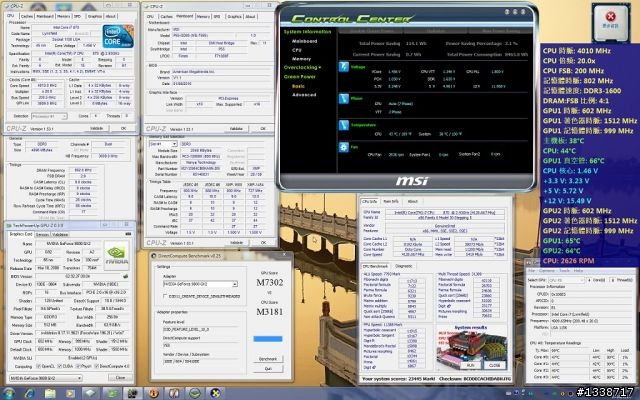The width and height of the screenshot is (640, 400).
Task: Open the Help menu in Core Temp
Action: 578,271
